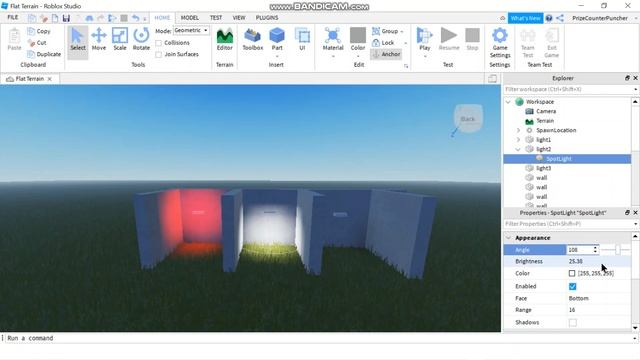This screenshot has width=640, height=360.
Task: Insert a new Part
Action: (x=277, y=40)
